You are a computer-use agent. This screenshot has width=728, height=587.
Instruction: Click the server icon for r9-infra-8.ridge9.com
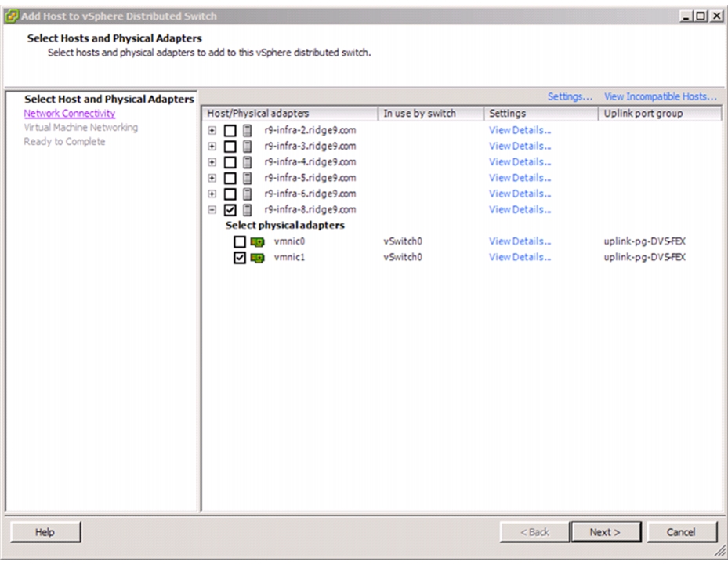(248, 210)
